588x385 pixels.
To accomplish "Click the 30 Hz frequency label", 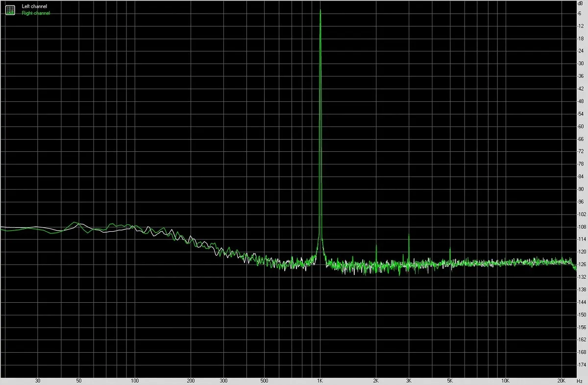I will coord(37,380).
